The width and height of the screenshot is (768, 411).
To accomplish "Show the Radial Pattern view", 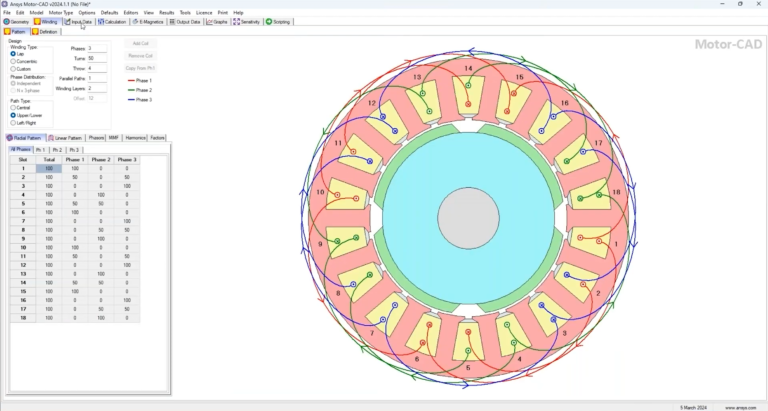I will point(24,138).
